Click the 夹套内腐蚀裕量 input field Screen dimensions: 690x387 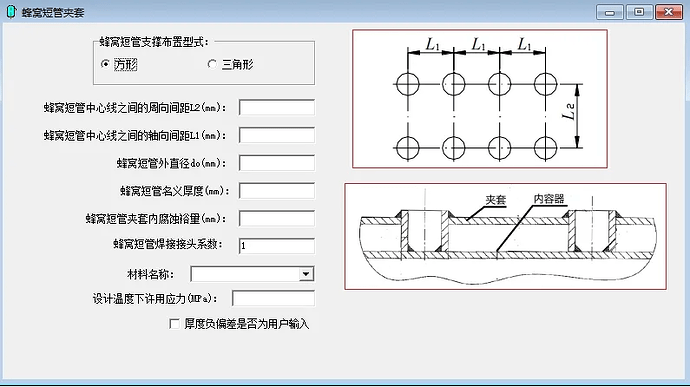[277, 218]
